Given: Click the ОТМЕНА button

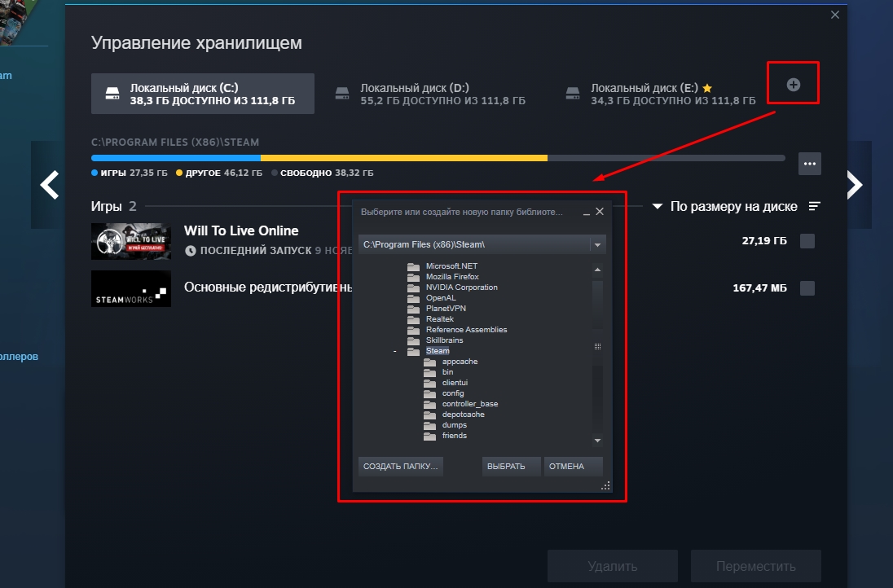Looking at the screenshot, I should 573,466.
